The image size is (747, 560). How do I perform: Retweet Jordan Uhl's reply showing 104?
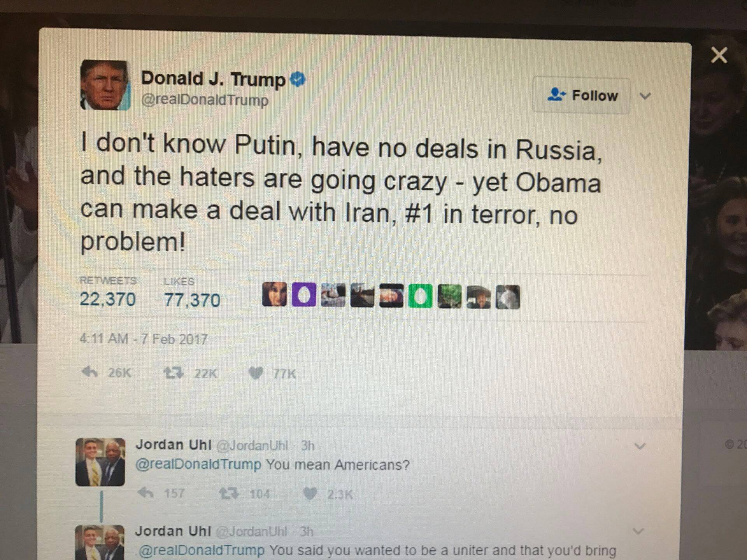[228, 494]
